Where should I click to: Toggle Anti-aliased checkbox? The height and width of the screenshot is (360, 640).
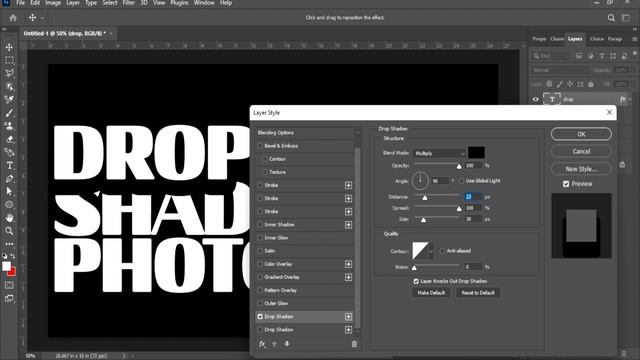(x=442, y=251)
